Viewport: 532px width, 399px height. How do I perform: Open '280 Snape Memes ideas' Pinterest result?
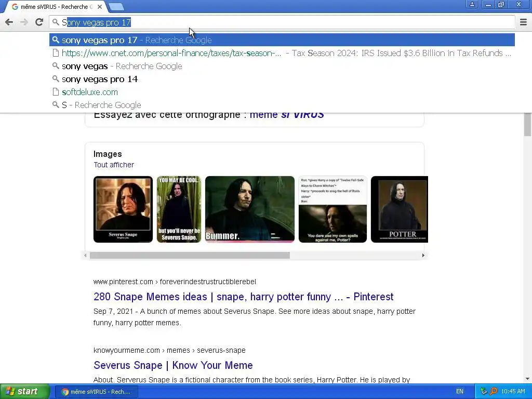point(243,297)
